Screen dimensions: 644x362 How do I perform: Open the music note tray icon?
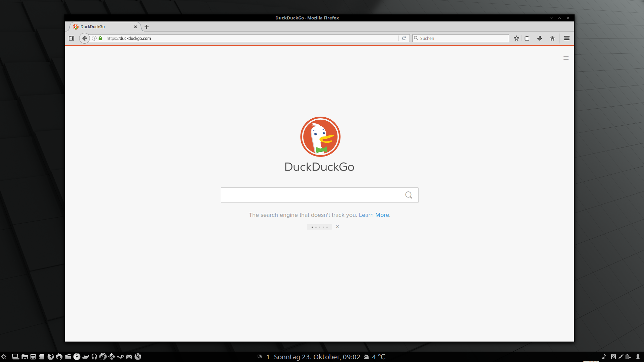pos(604,357)
